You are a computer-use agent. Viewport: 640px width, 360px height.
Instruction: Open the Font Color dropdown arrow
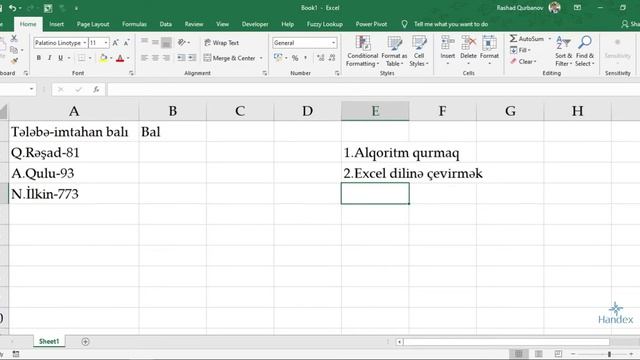(128, 58)
